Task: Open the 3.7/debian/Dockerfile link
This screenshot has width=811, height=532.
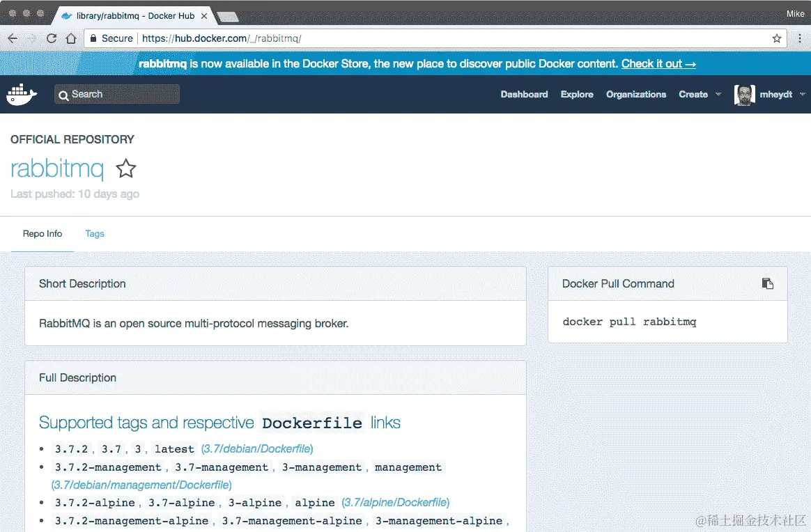Action: tap(257, 448)
